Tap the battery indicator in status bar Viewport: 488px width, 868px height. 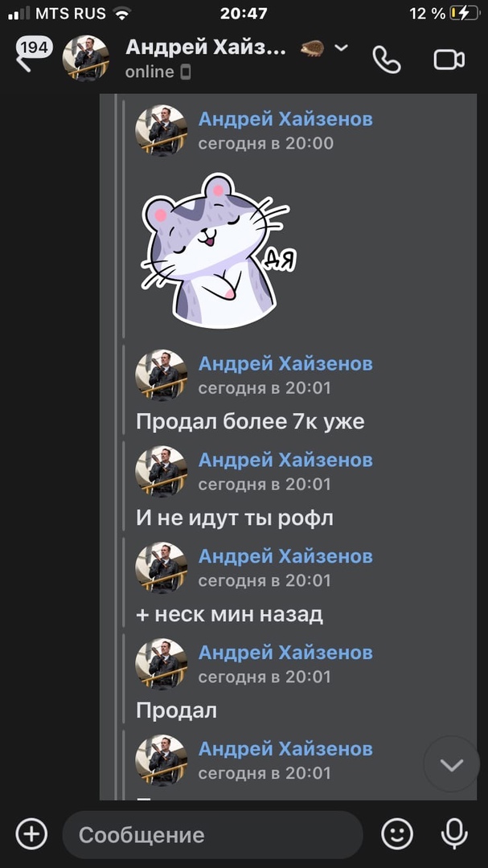click(464, 14)
